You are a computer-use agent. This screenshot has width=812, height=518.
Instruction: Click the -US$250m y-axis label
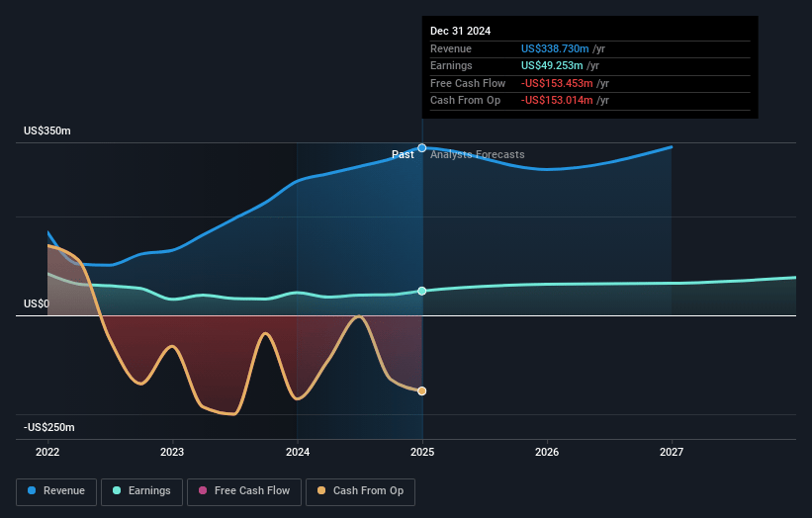(49, 427)
